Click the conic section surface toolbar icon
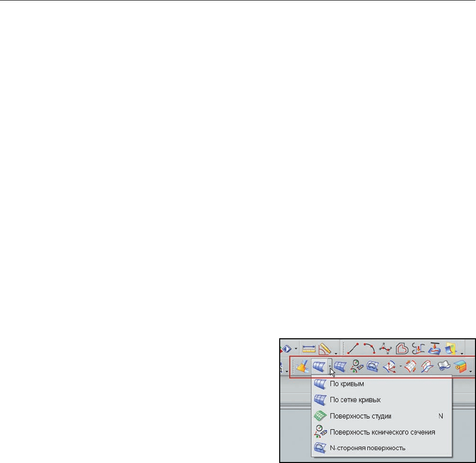Screen dimensions: 476x463 (x=357, y=366)
